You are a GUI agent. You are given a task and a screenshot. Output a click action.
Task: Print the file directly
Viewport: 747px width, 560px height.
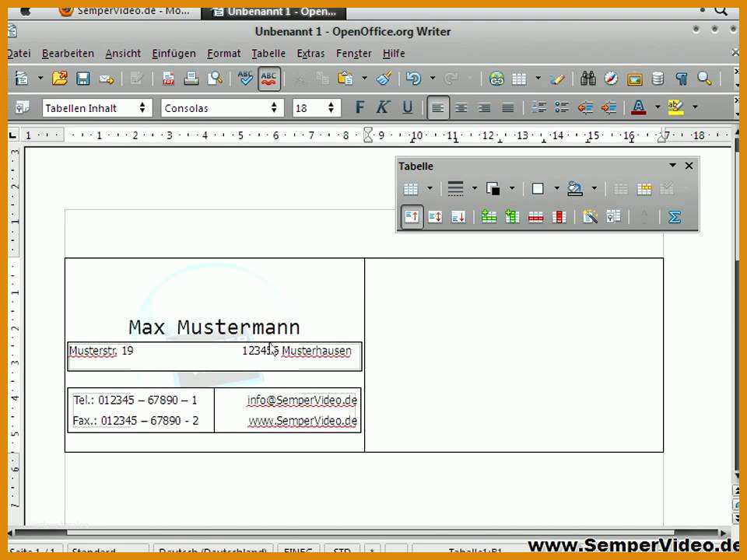pos(191,78)
